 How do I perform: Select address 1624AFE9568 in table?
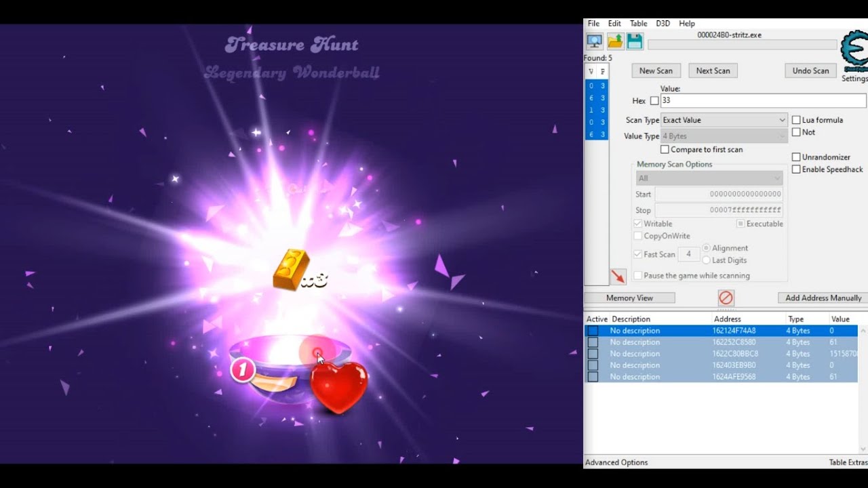click(x=734, y=377)
